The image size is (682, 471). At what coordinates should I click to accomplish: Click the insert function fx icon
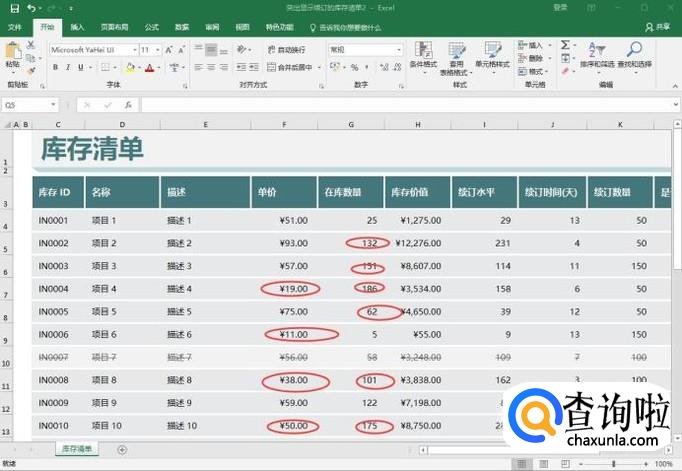click(128, 105)
